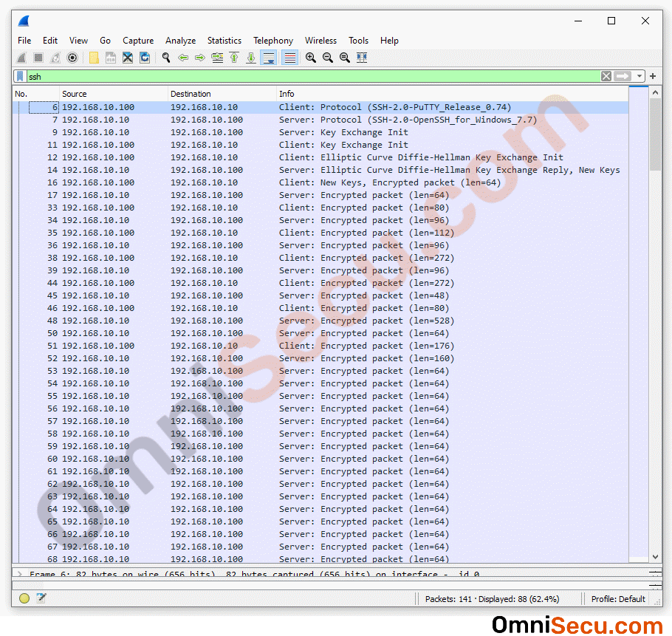This screenshot has height=636, width=672.
Task: Apply the display filter with the arrow button
Action: click(x=623, y=76)
